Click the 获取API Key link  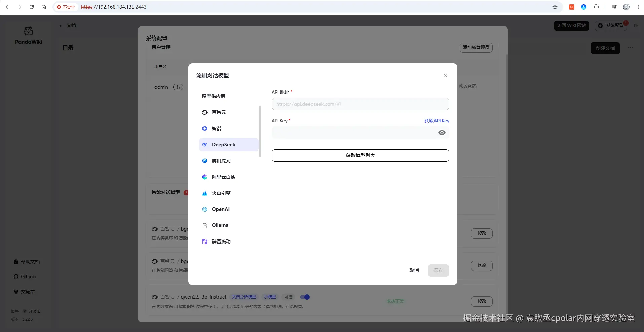437,121
